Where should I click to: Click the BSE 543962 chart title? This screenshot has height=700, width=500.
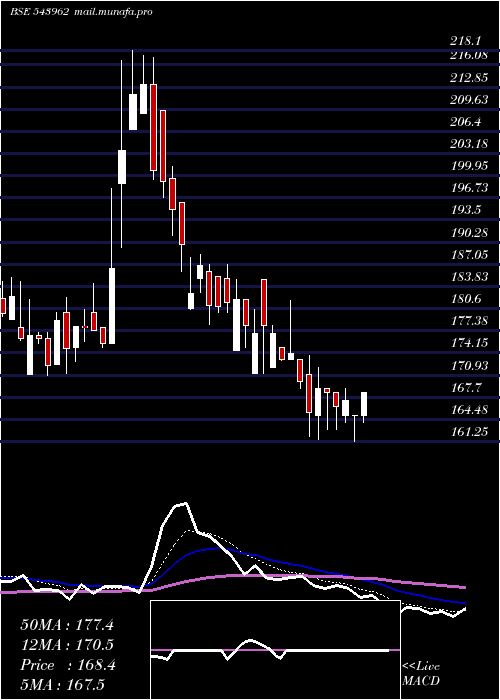tap(39, 12)
